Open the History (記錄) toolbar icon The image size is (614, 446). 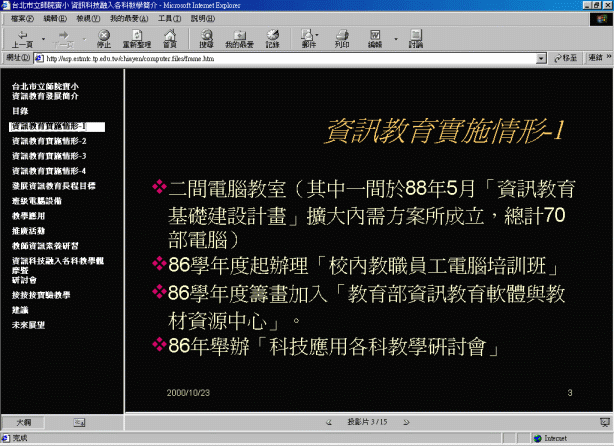pyautogui.click(x=273, y=39)
